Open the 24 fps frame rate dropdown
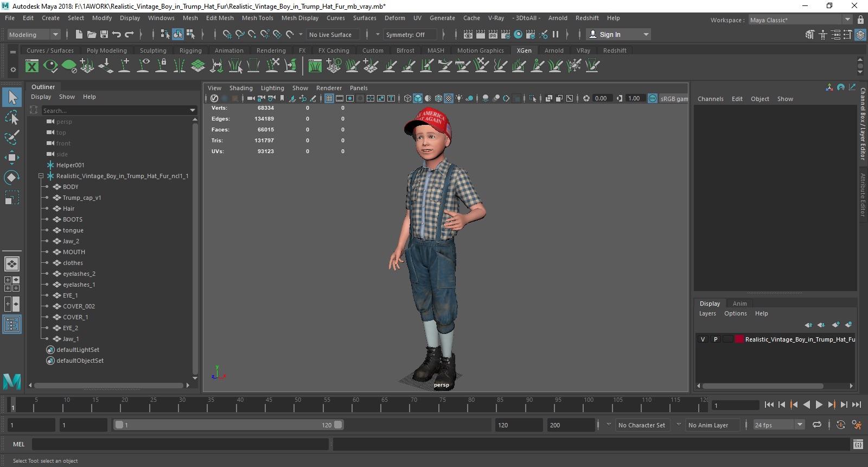The width and height of the screenshot is (868, 467). pyautogui.click(x=779, y=425)
